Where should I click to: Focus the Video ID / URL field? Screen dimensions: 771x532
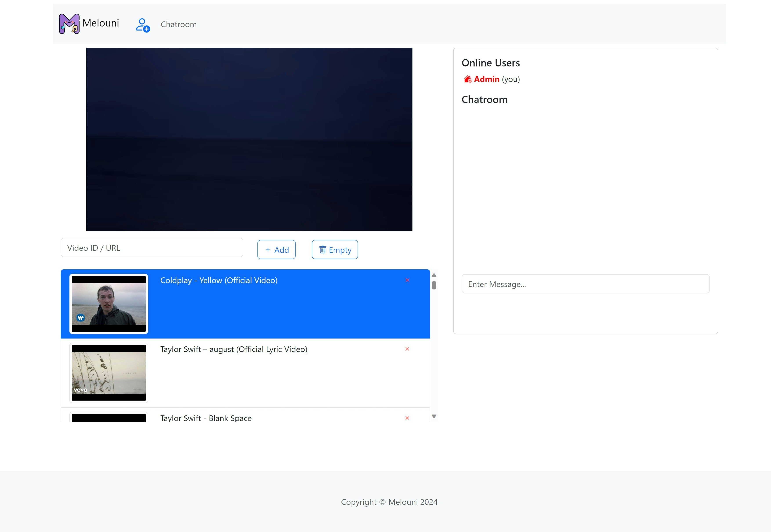[152, 248]
